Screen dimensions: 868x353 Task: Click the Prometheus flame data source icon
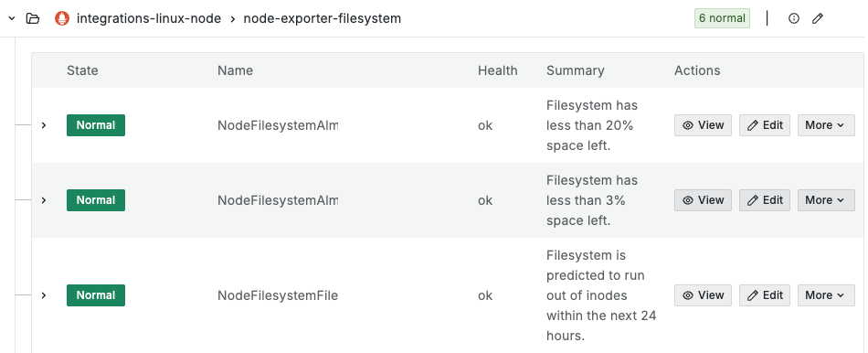[62, 18]
